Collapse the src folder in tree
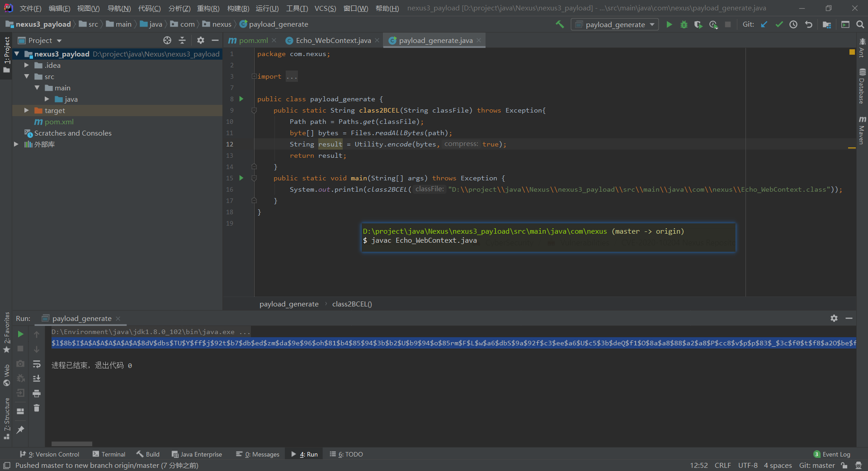Viewport: 868px width, 471px height. pos(27,76)
